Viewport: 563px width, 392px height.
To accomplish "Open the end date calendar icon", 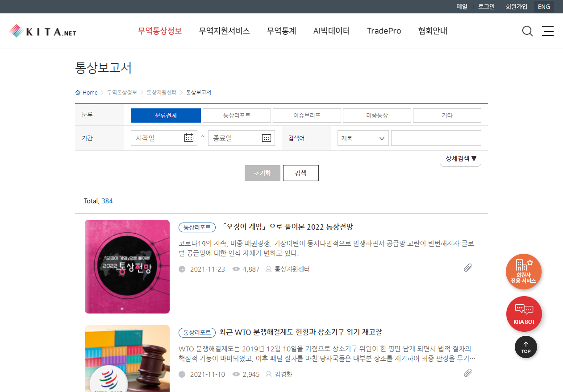I will click(267, 138).
